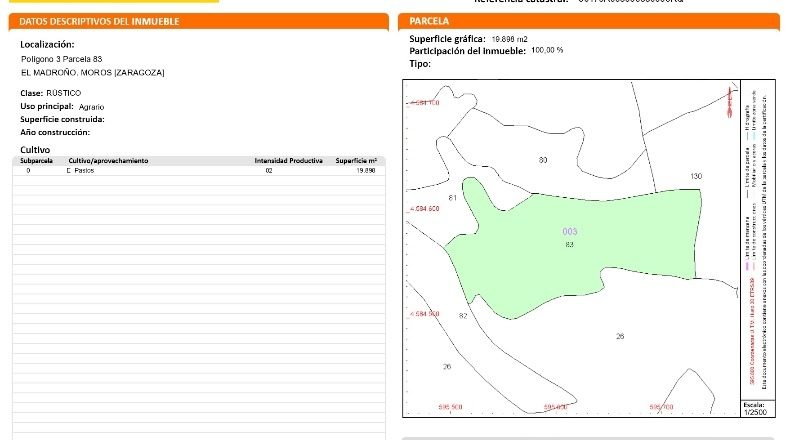790x440 pixels.
Task: Click parcel number '82' on the map
Action: (463, 316)
